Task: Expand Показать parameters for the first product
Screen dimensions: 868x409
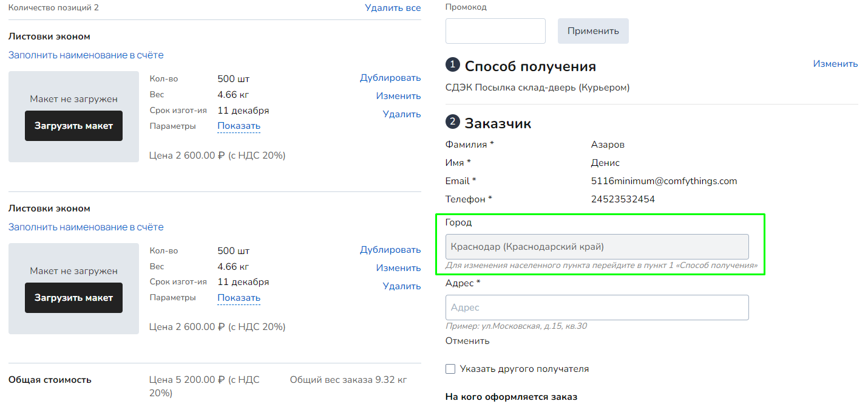Action: pyautogui.click(x=239, y=126)
